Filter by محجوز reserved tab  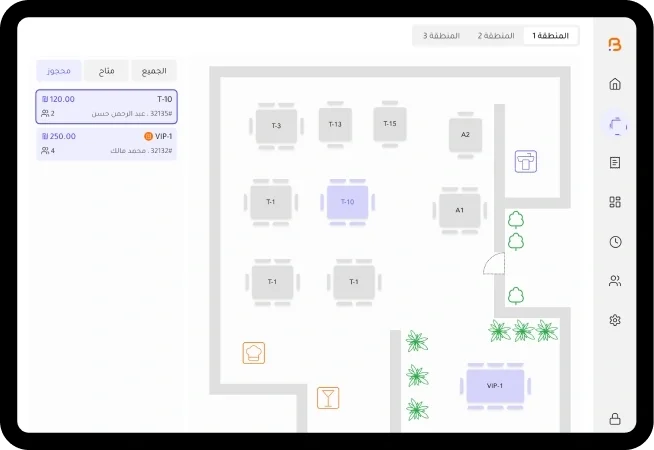(x=59, y=71)
